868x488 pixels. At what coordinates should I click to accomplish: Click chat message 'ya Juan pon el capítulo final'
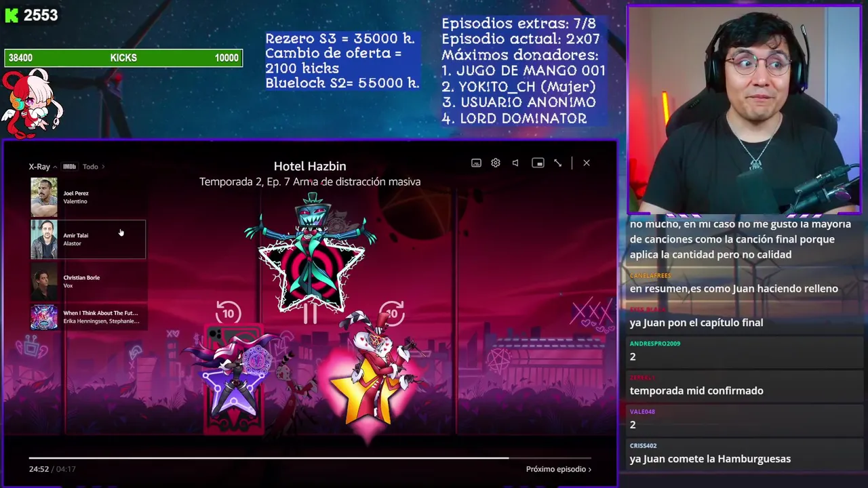[x=696, y=323]
